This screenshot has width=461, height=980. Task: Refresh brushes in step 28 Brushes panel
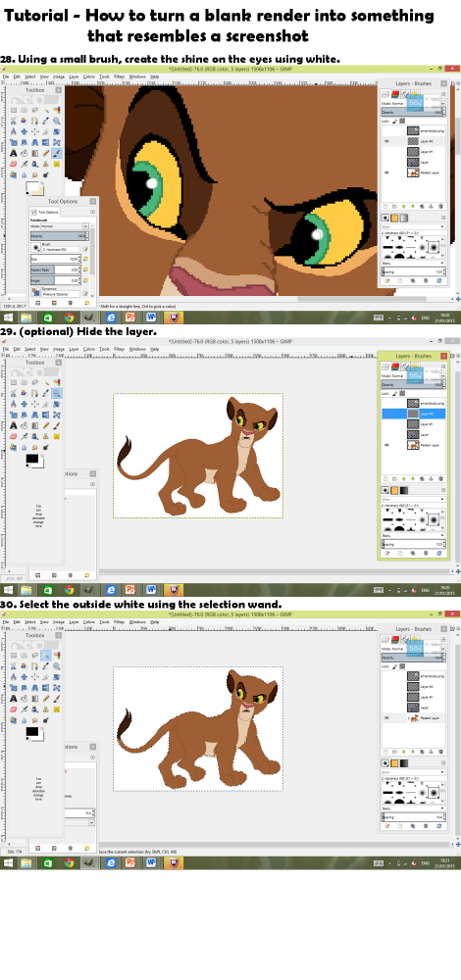(439, 280)
